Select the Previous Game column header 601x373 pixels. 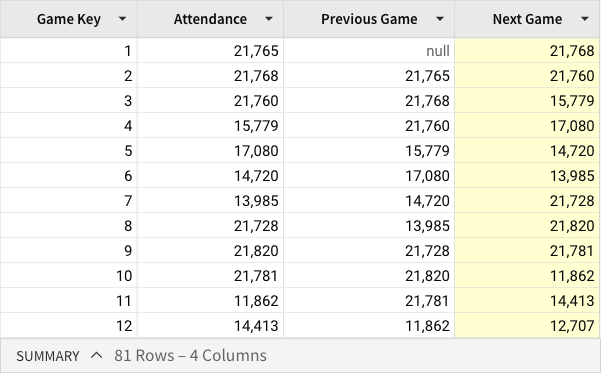(369, 19)
